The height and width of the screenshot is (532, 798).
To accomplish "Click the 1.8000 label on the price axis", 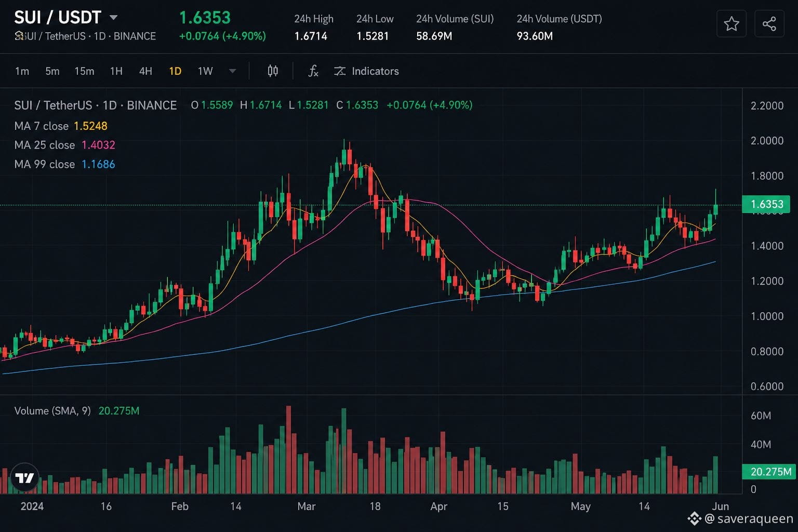I will (767, 176).
